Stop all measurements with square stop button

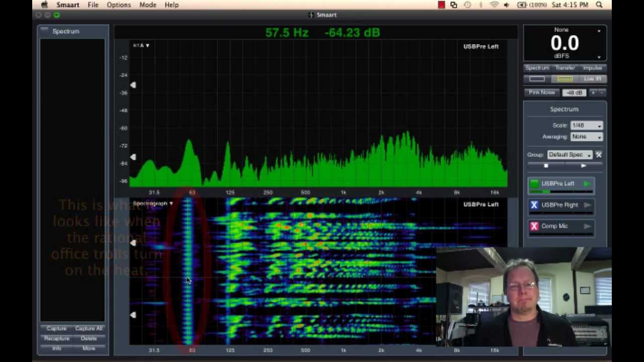pos(546,166)
